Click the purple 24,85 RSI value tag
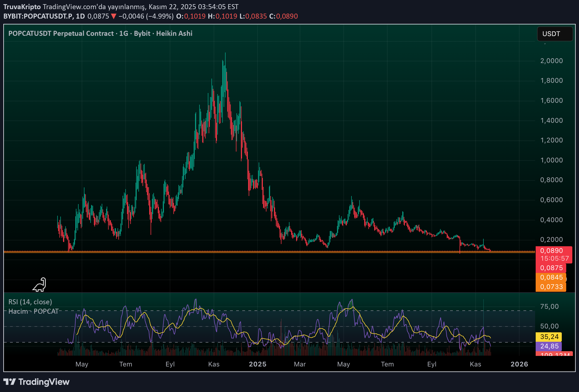579x392 pixels. [549, 346]
